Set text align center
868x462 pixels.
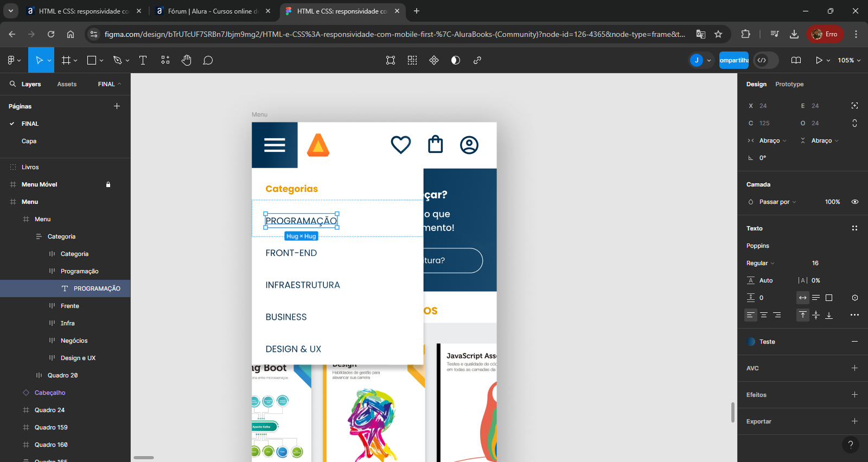pyautogui.click(x=764, y=315)
